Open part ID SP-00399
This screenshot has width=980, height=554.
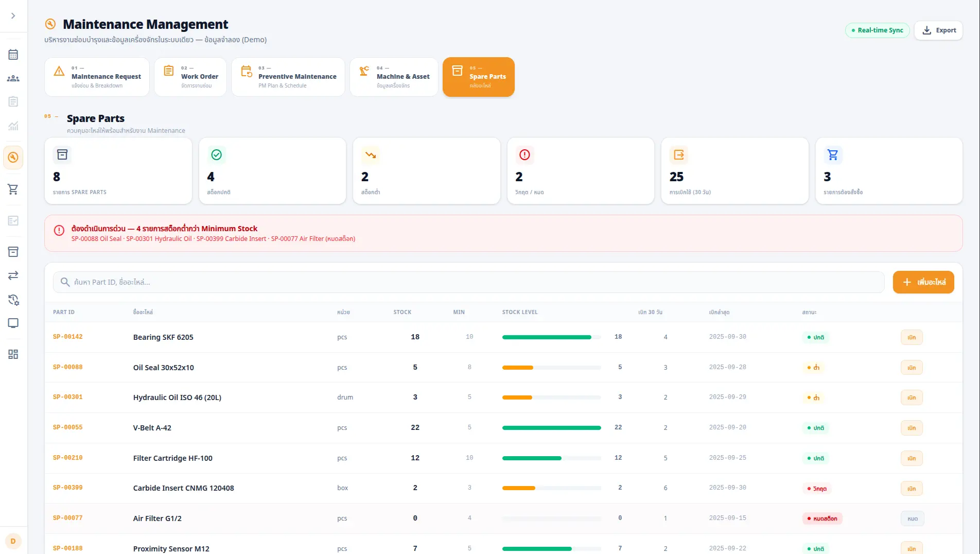[x=67, y=488]
